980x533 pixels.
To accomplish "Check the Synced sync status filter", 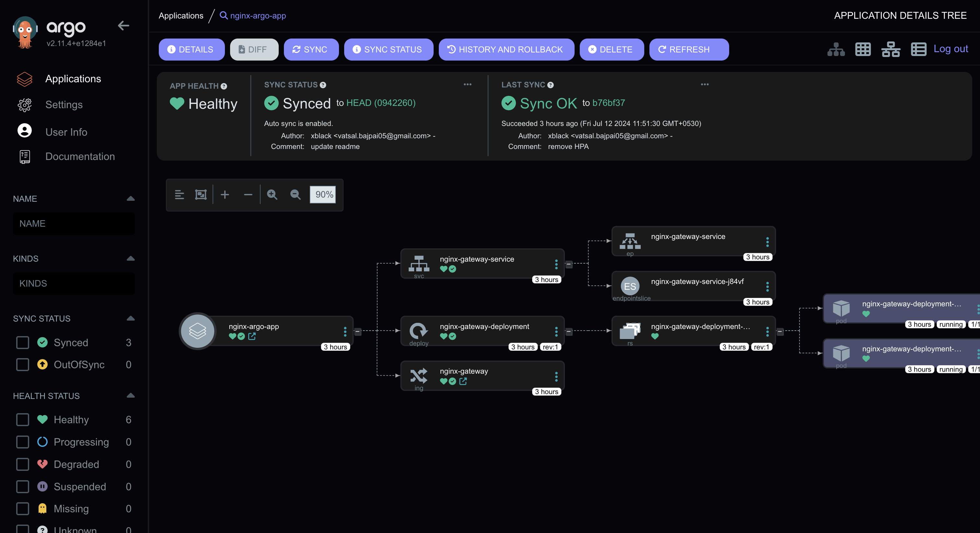I will coord(22,343).
